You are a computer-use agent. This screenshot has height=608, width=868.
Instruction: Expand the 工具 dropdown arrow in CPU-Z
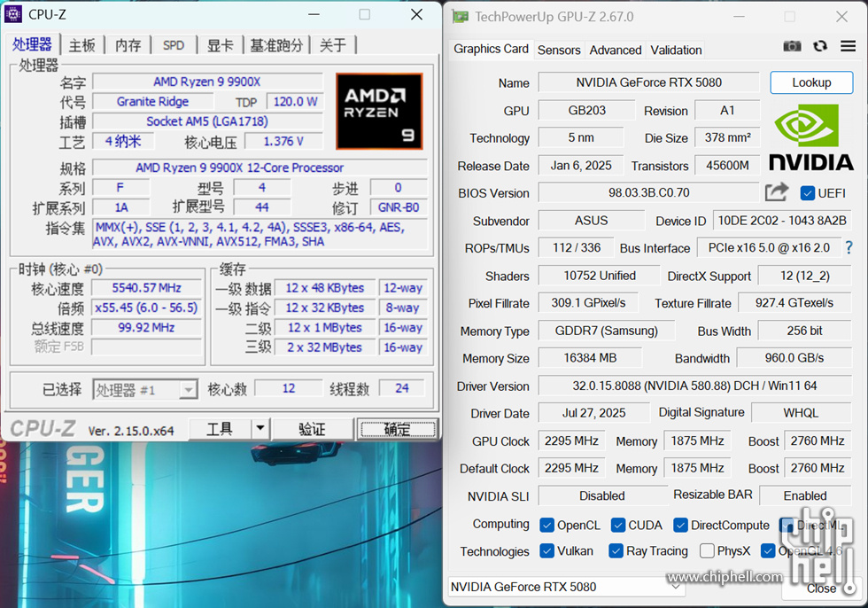pyautogui.click(x=260, y=429)
